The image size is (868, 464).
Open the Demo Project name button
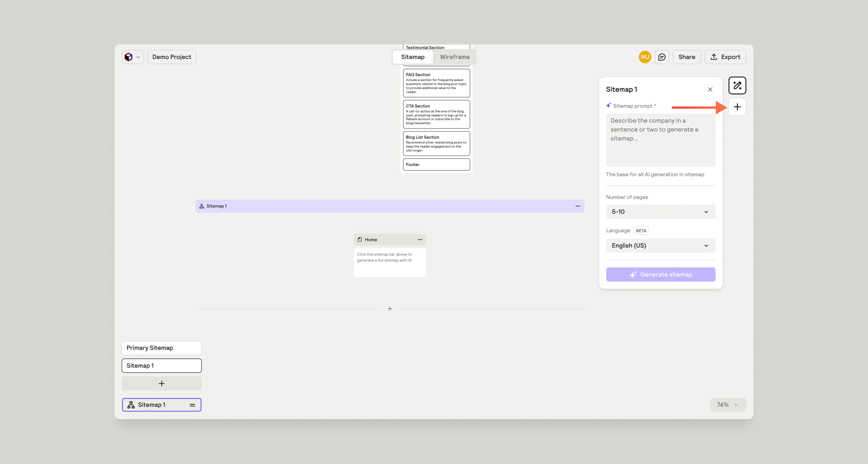pyautogui.click(x=172, y=57)
